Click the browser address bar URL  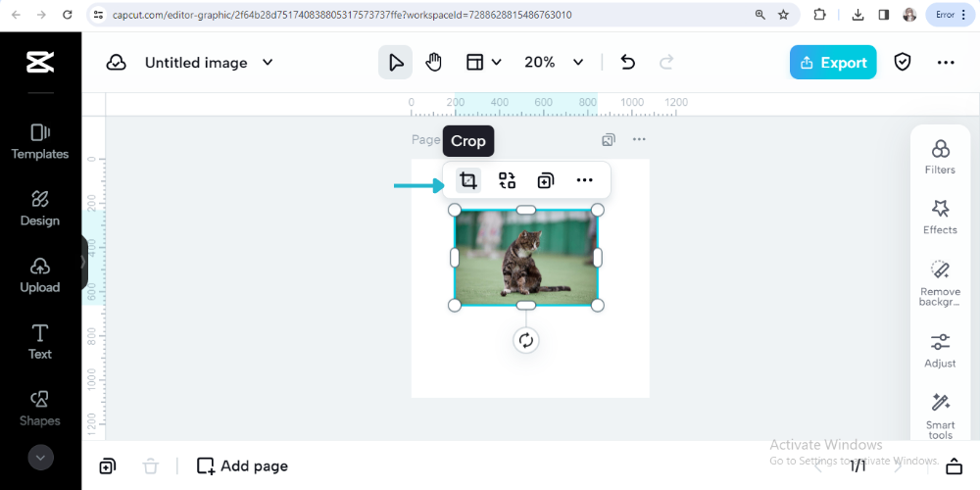point(342,15)
